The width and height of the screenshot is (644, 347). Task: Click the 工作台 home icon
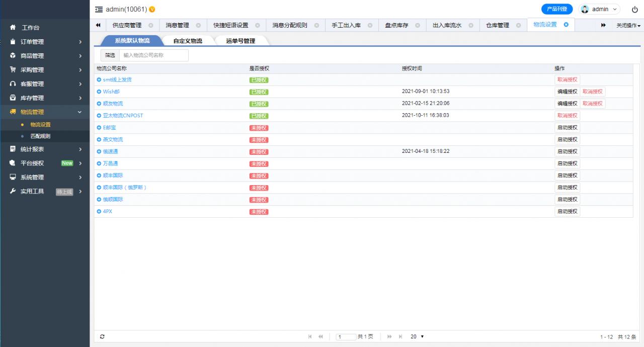click(13, 28)
